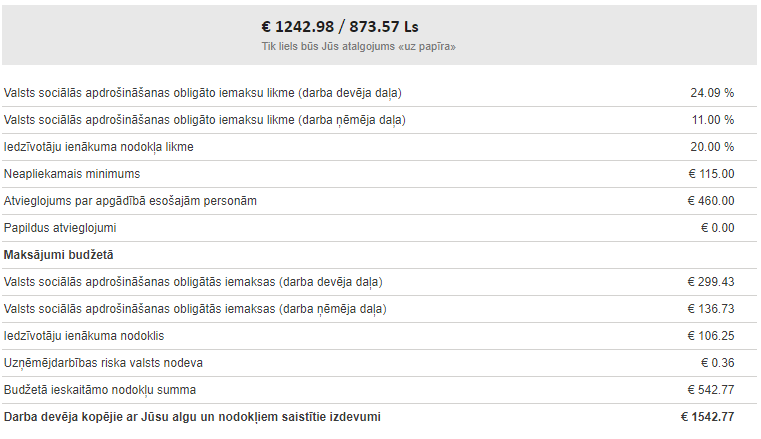Select the € 1542.77 total employer cost
761x439 pixels.
[707, 417]
